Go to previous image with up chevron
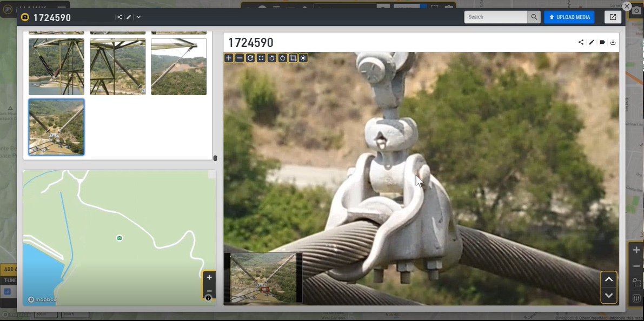The height and width of the screenshot is (321, 644). pos(609,279)
